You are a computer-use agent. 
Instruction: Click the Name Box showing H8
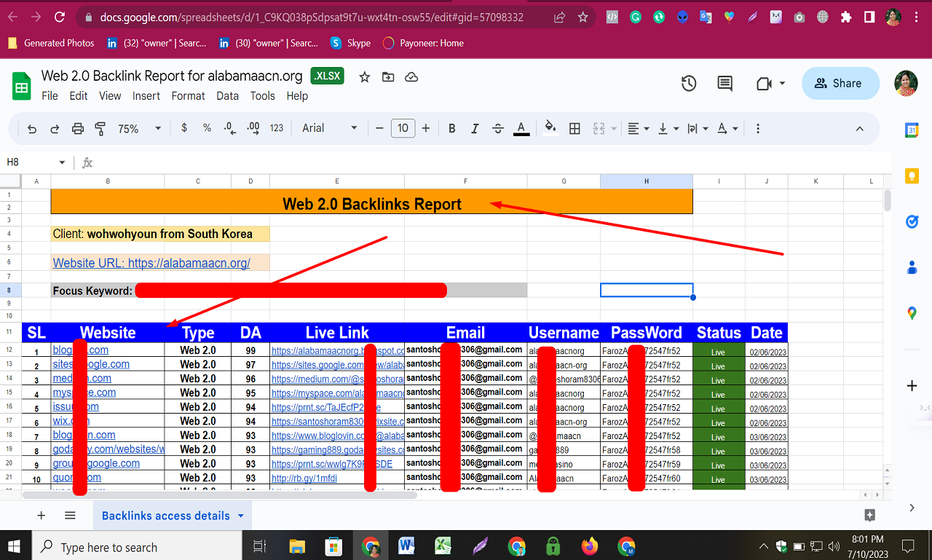[29, 162]
